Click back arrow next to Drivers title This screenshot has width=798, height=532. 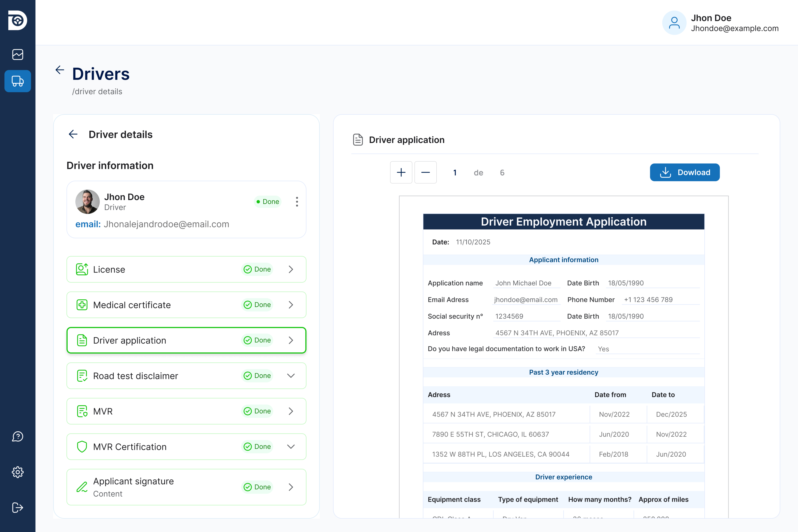tap(60, 70)
